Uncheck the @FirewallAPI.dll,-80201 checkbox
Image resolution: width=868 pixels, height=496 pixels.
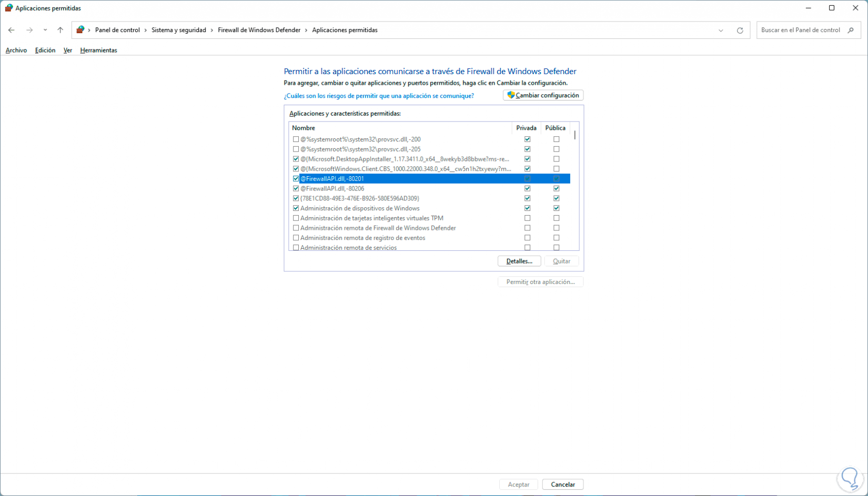296,179
